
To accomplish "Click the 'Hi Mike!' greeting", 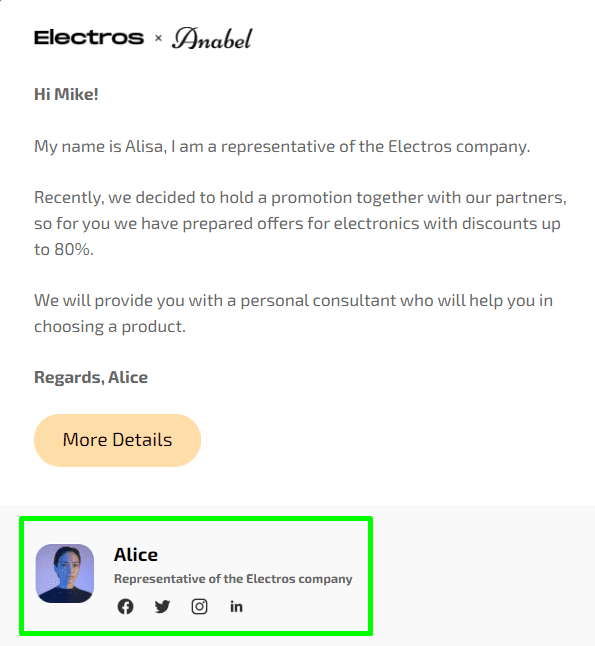I will point(66,94).
